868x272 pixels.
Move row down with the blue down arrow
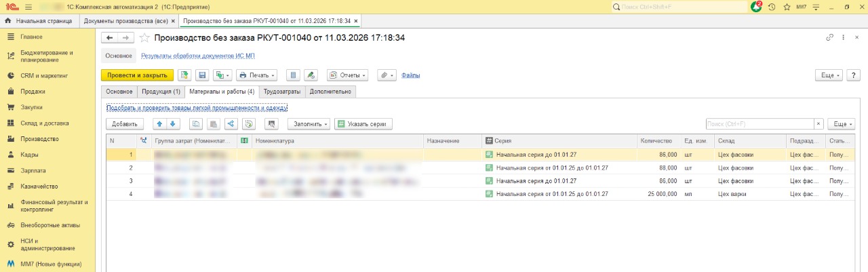pos(172,124)
